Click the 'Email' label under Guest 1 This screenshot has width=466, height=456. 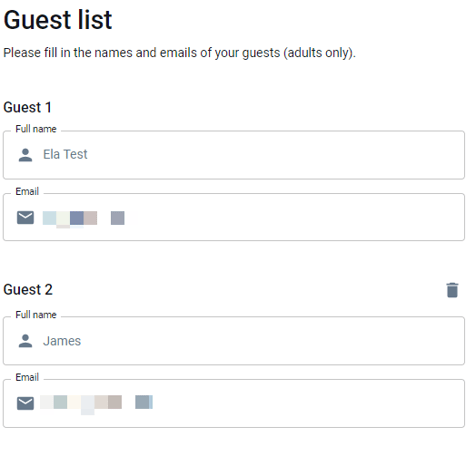coord(27,191)
